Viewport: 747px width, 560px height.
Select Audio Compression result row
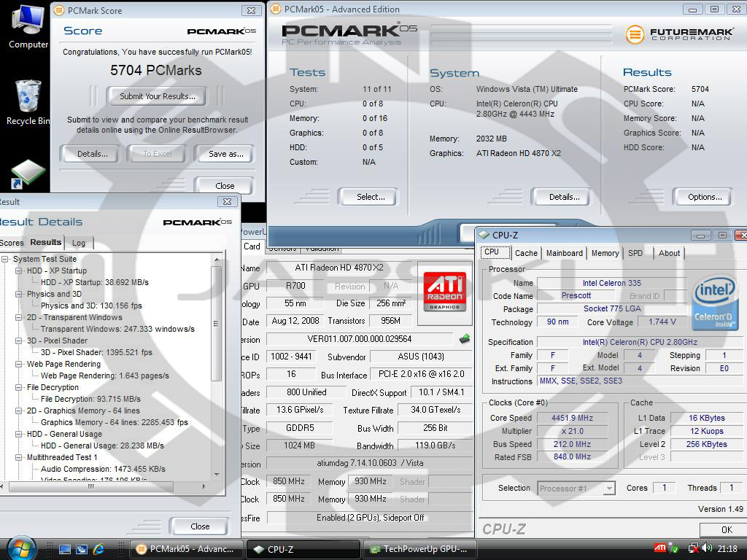tap(103, 469)
